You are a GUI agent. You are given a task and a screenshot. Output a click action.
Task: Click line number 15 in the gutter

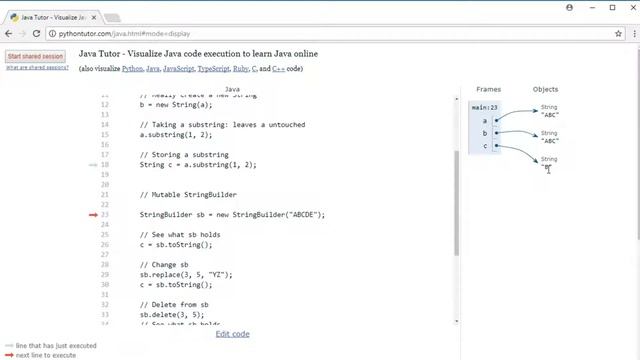(105, 135)
